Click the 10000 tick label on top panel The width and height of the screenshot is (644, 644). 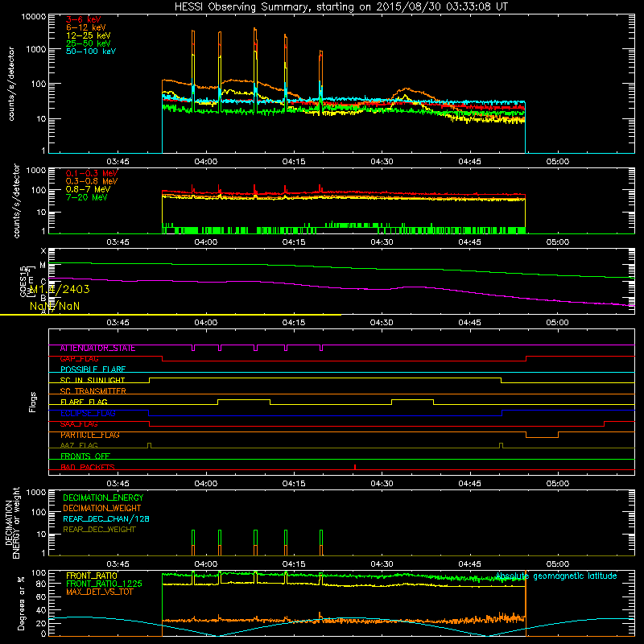[34, 16]
